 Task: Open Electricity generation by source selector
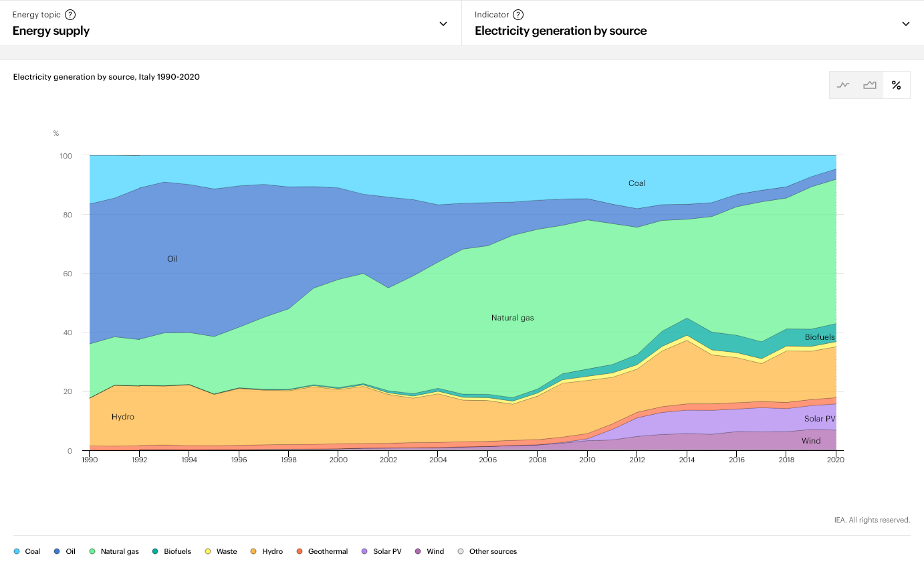(693, 23)
